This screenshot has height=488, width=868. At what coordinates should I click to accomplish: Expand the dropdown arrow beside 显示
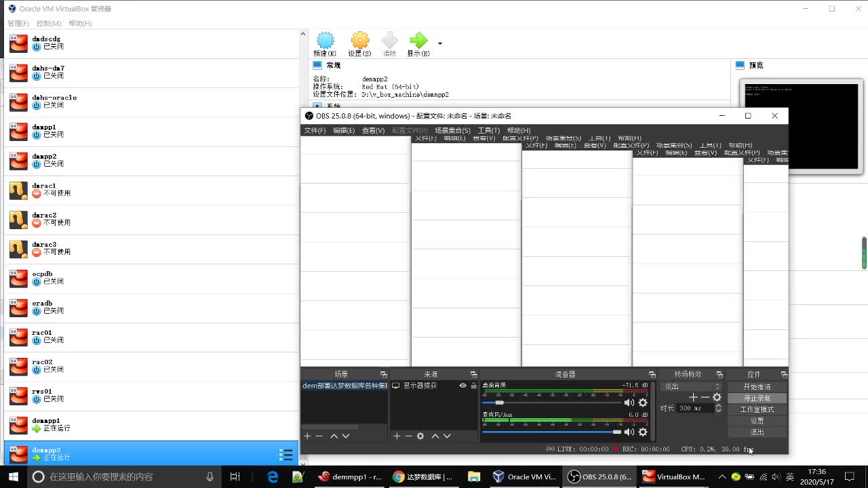pos(440,43)
